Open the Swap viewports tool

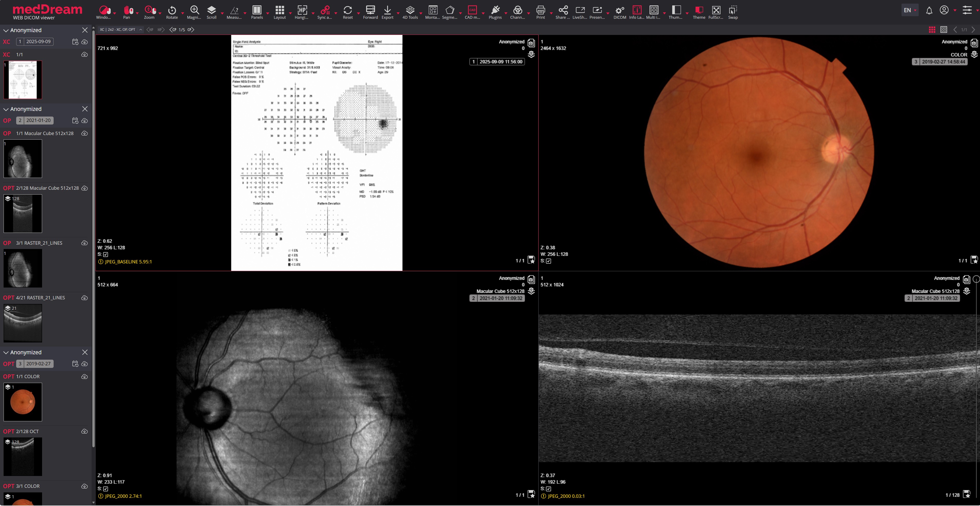[733, 12]
